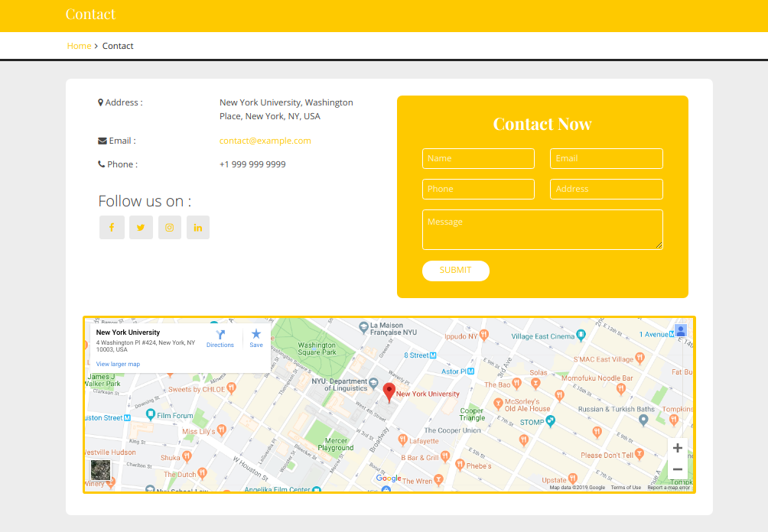Select the 8 Street subway marker

point(433,355)
